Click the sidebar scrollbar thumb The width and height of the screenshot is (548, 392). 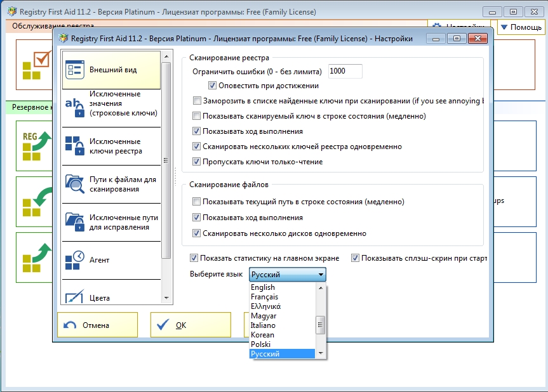[x=166, y=160]
